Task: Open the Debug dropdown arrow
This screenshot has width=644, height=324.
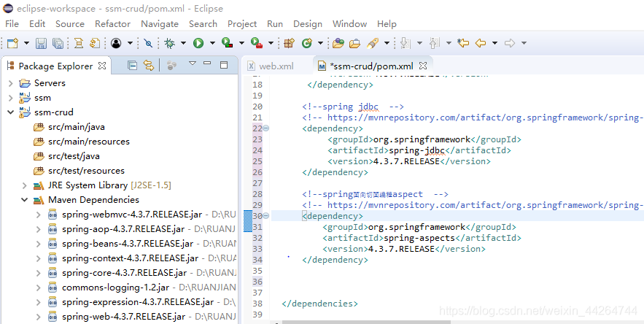Action: tap(183, 43)
